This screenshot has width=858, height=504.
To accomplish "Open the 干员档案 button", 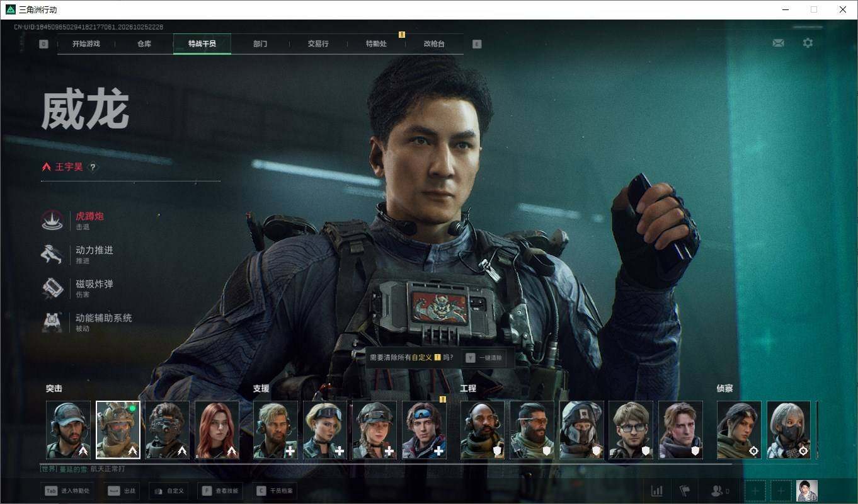I will pyautogui.click(x=276, y=491).
